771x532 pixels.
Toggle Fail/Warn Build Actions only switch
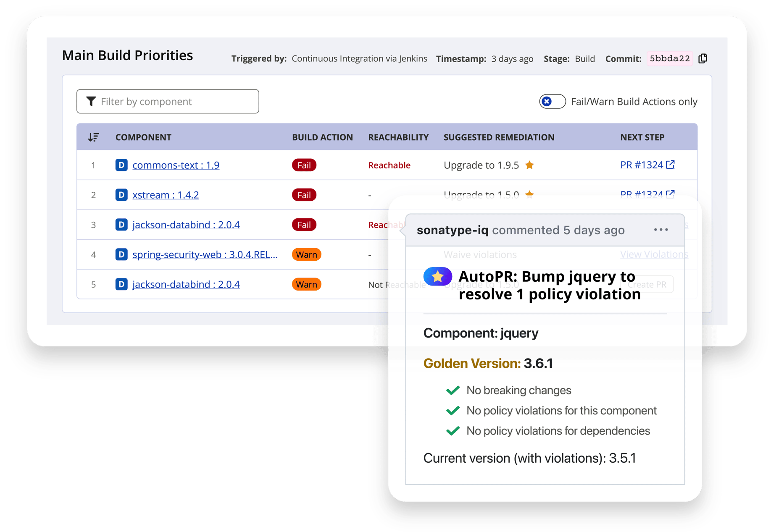click(552, 102)
